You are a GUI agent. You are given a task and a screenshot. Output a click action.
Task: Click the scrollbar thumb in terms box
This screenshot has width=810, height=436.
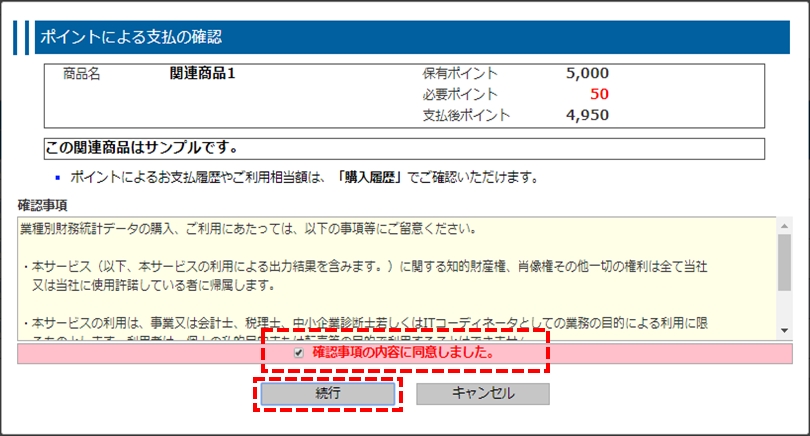(786, 261)
